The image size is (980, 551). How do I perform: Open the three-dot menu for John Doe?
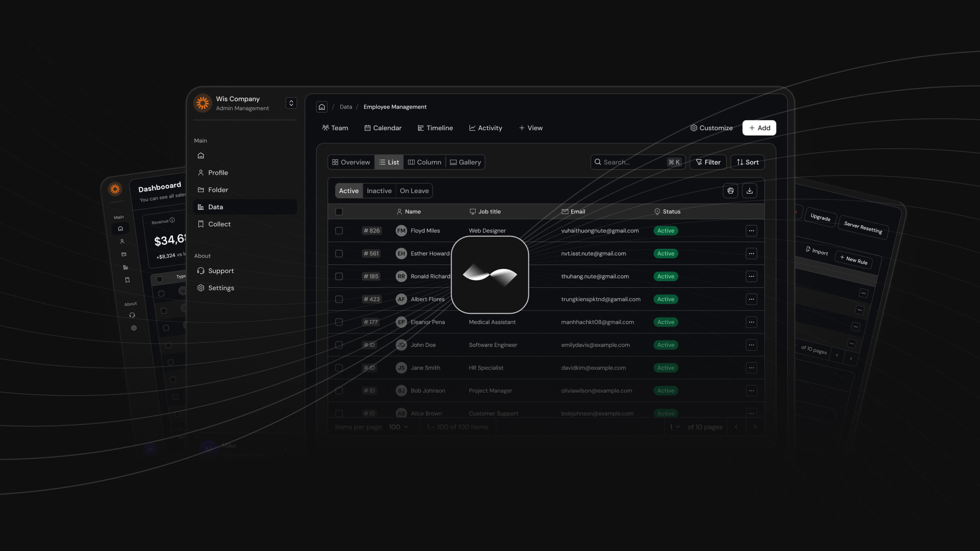(x=751, y=345)
